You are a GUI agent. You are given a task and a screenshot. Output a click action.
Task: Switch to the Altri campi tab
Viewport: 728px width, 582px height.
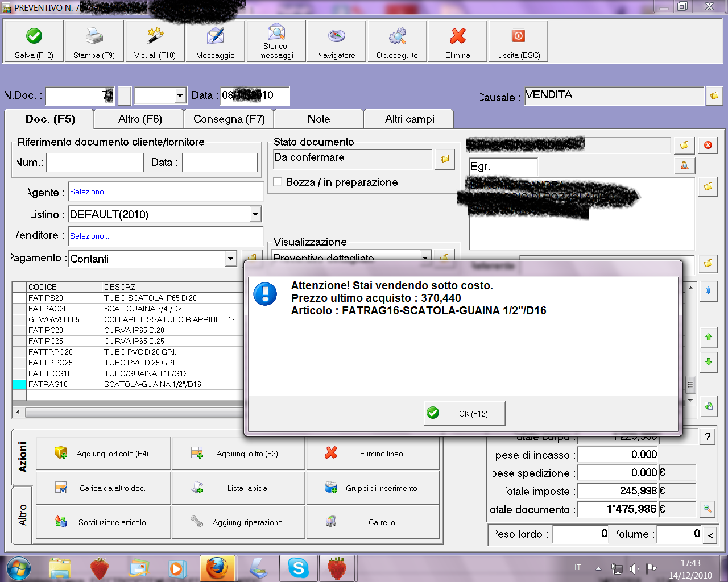[409, 119]
